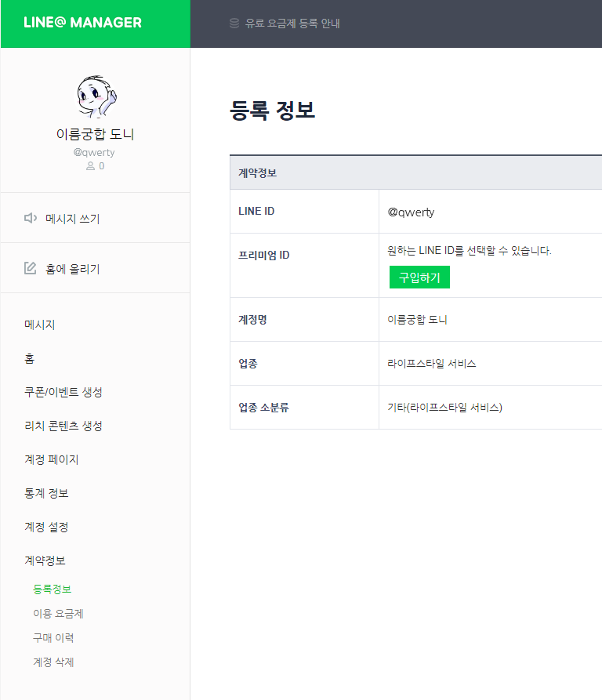Click the 계약정보 table header
The height and width of the screenshot is (700, 602).
(416, 172)
